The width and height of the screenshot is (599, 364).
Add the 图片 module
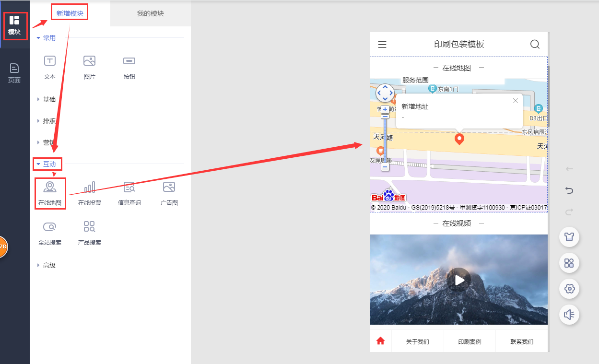pos(89,67)
